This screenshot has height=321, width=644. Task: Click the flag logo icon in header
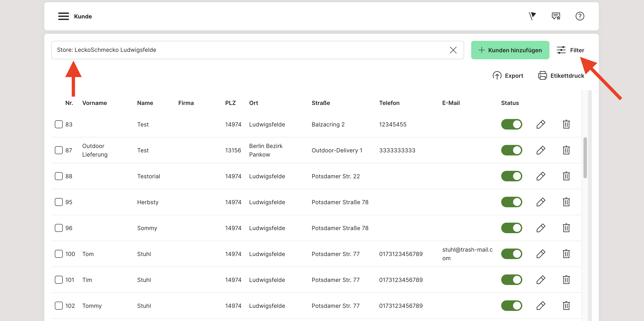click(x=532, y=16)
